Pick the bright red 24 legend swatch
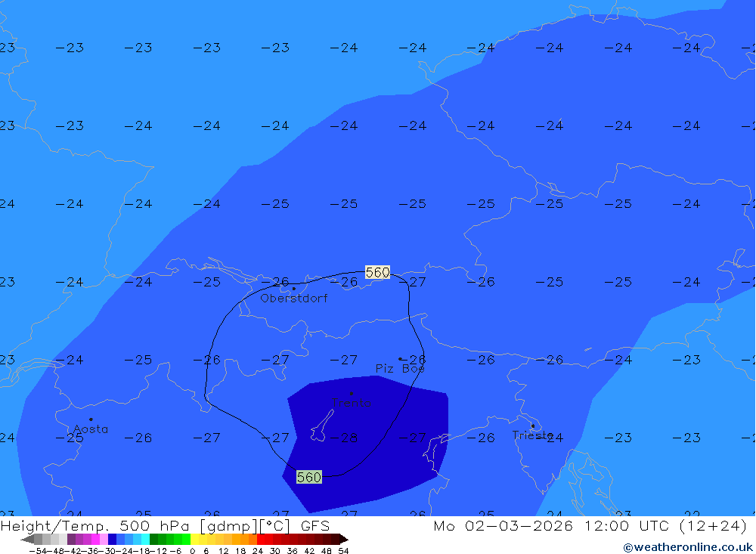Image resolution: width=756 pixels, height=554 pixels. point(261,539)
